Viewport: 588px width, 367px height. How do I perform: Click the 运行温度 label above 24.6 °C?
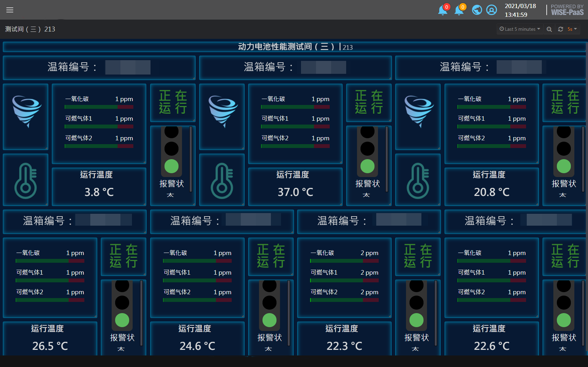(x=195, y=329)
